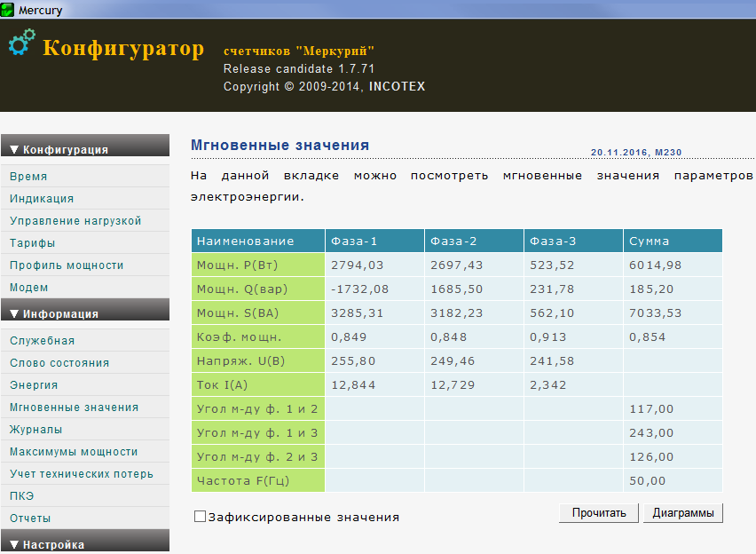
Task: Click total power value 6014,98
Action: point(673,265)
